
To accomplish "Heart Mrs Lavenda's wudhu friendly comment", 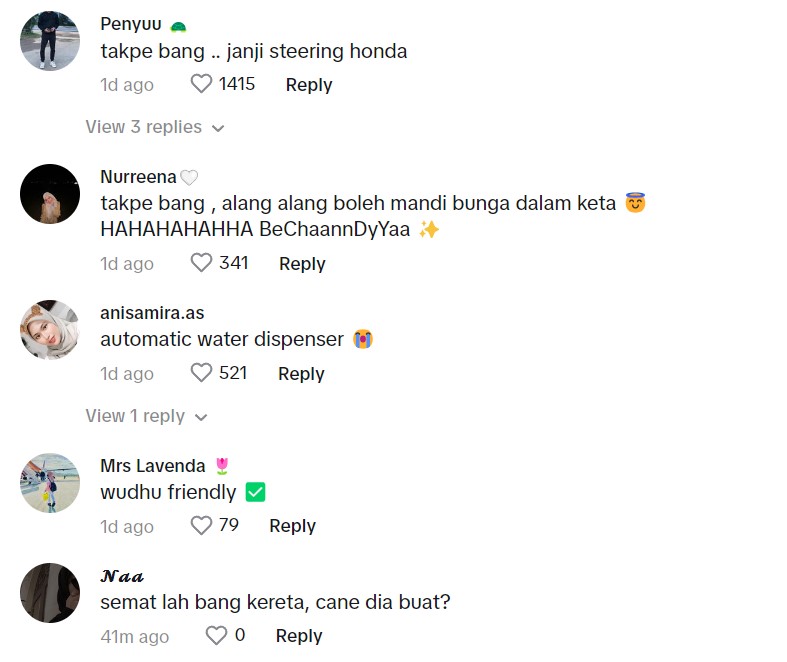I will [201, 525].
